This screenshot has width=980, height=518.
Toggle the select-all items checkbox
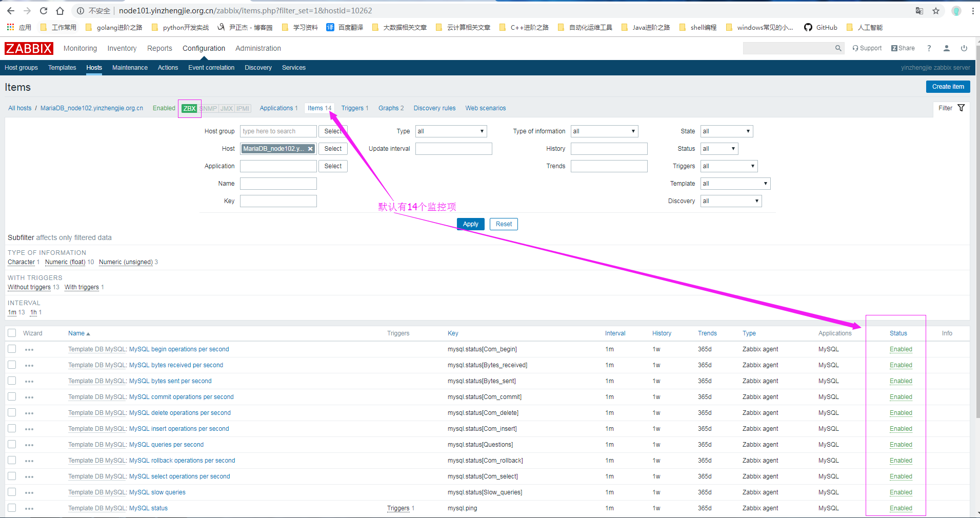(x=12, y=333)
